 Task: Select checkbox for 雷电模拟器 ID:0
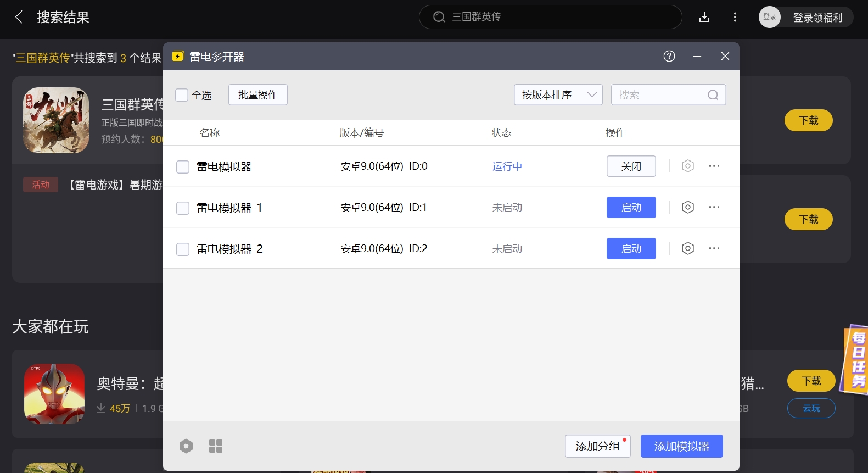pos(183,166)
